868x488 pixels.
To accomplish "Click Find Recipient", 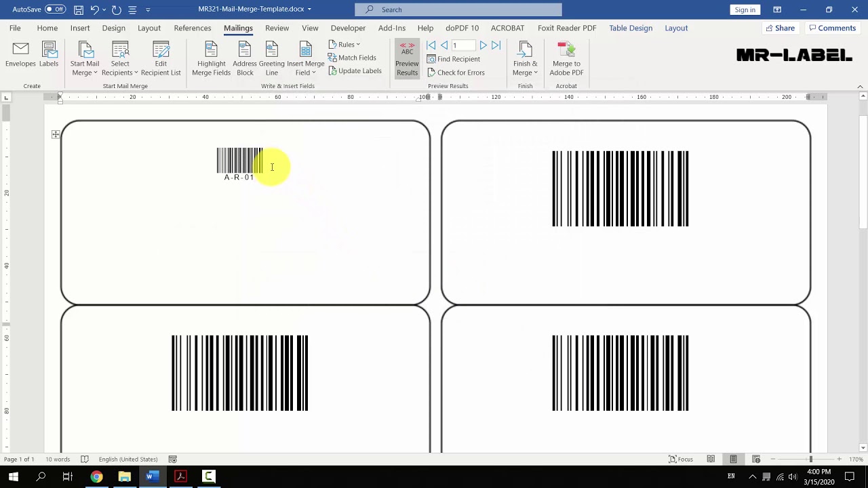I will point(453,59).
